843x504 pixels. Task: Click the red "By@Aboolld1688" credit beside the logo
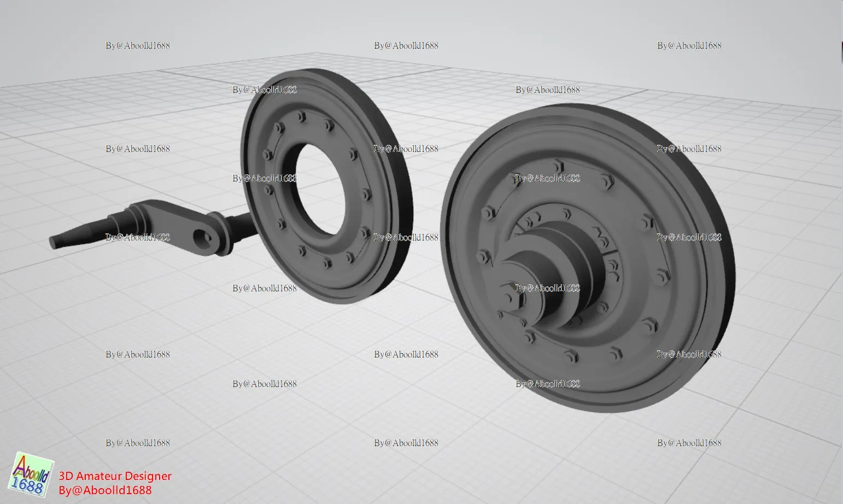point(105,490)
